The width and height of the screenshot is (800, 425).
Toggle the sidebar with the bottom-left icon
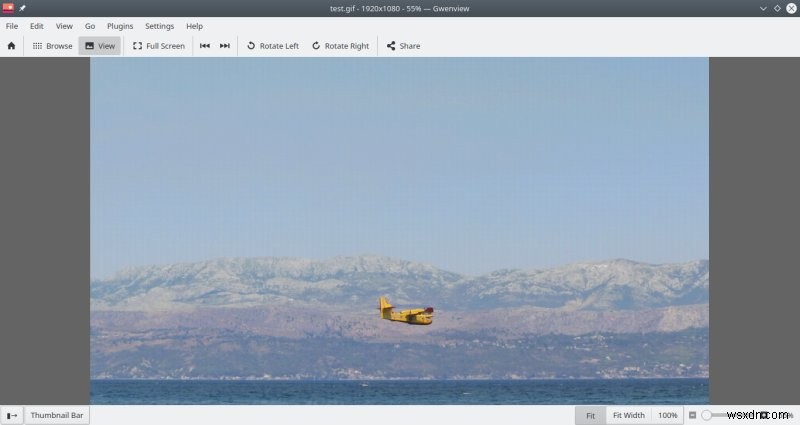(x=12, y=415)
